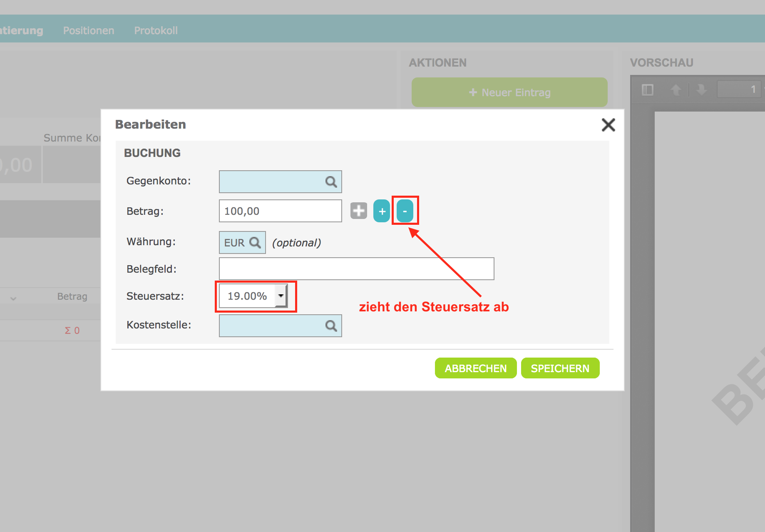Switch to the Protokoll tab
765x532 pixels.
click(x=156, y=30)
